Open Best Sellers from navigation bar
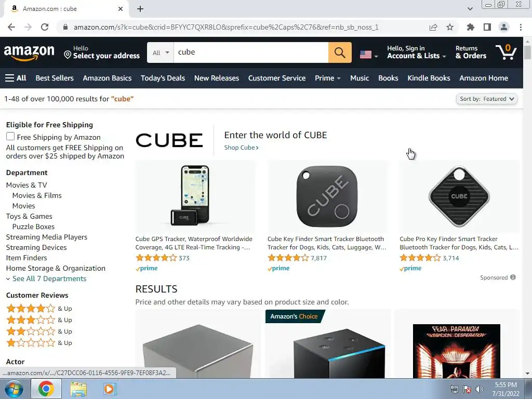Screen dimensions: 532x399 [55, 78]
